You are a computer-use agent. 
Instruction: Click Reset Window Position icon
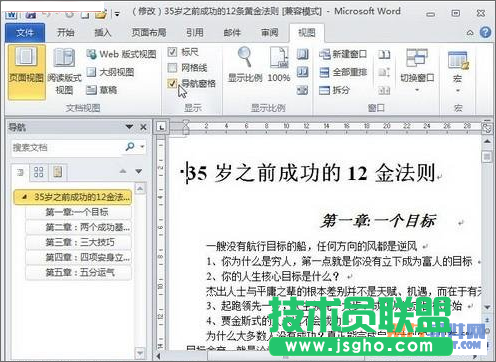[384, 90]
